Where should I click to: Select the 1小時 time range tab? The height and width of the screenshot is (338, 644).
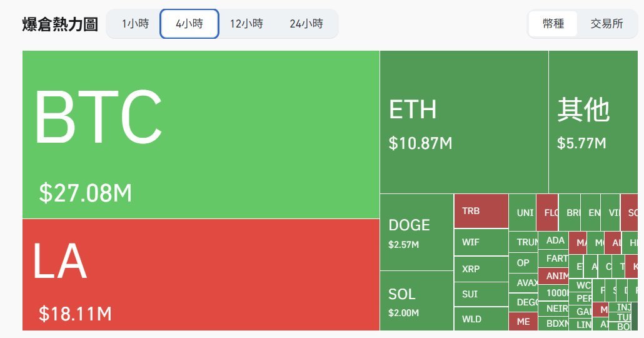[135, 24]
